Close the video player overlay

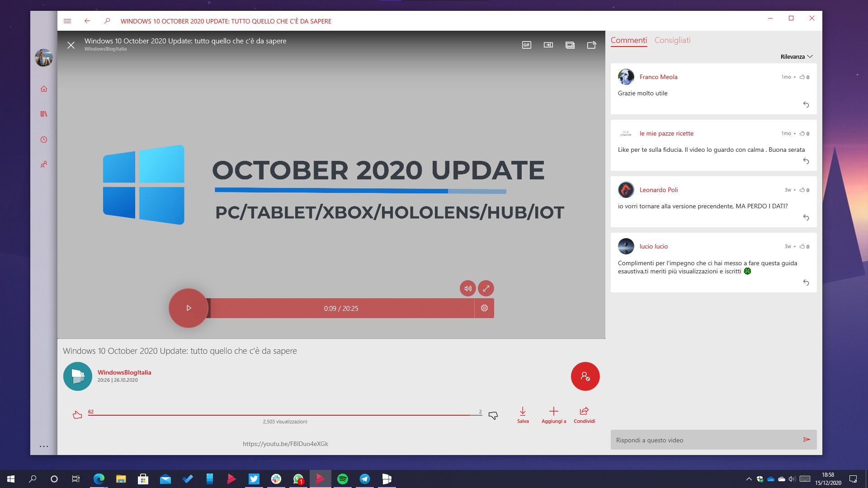[x=71, y=45]
